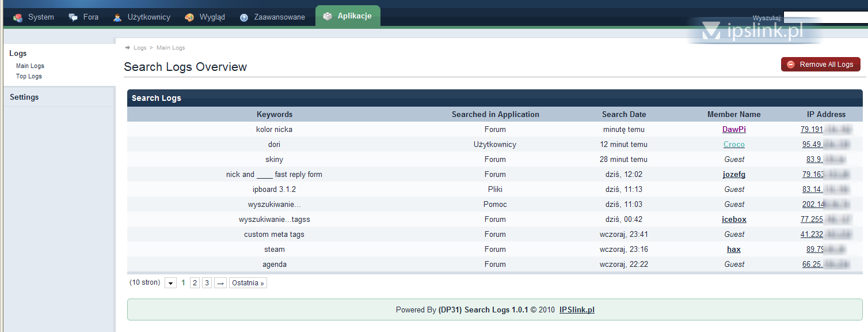Click the IP address starting 202.14

coord(826,205)
